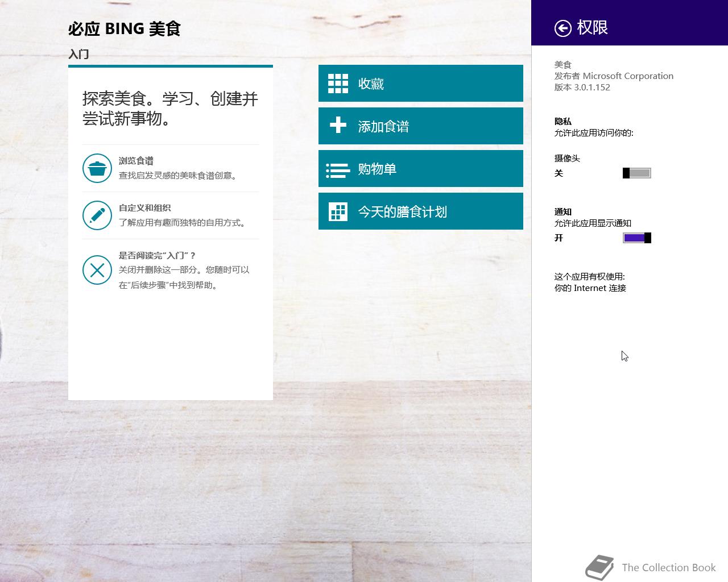Select the 浏览食谱 heading

(x=136, y=161)
